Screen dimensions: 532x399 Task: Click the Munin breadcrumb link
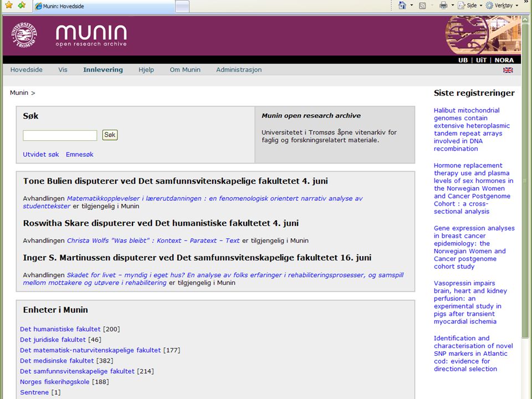click(19, 93)
